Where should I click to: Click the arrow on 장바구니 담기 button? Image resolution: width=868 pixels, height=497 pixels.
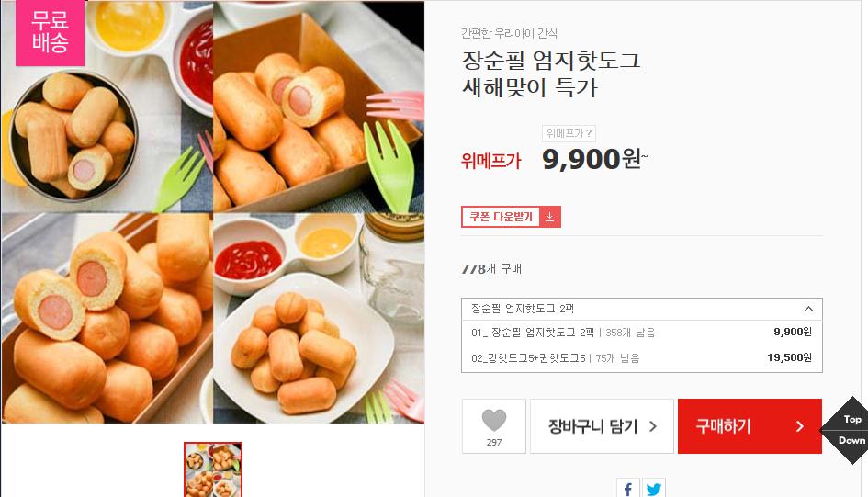[653, 426]
